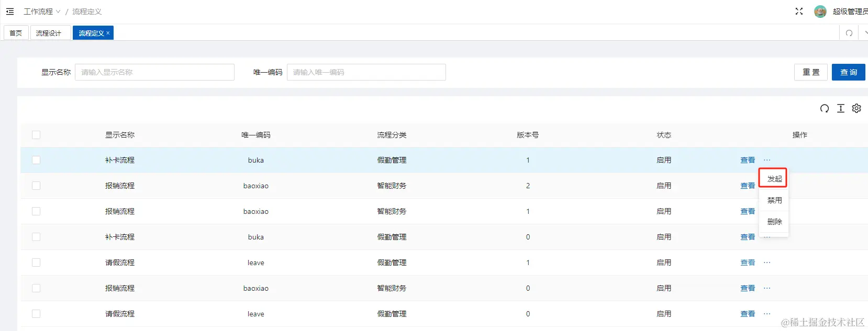
Task: Click the 唯一编码 column header
Action: coord(256,135)
